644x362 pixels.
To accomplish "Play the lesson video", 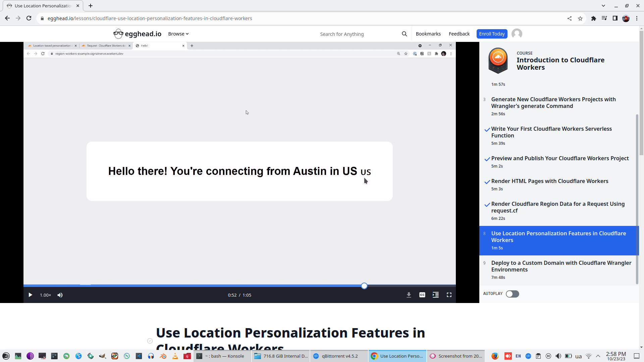I will pos(30,295).
